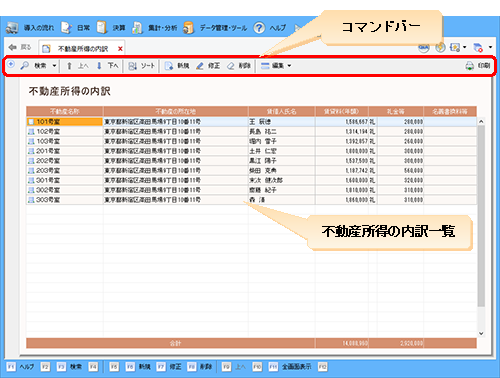The height and width of the screenshot is (378, 500).
Task: Click the ソート sort icon
Action: pos(132,66)
